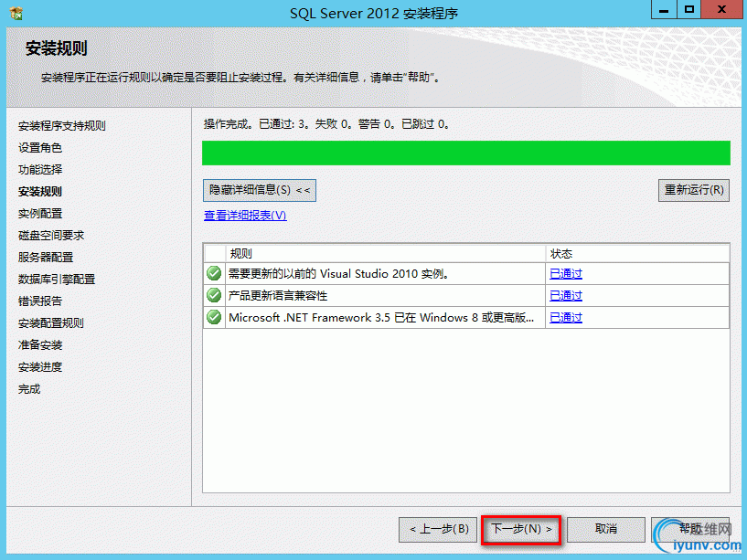The height and width of the screenshot is (560, 747).
Task: Close the SQL Server 2012 setup window
Action: click(x=721, y=9)
